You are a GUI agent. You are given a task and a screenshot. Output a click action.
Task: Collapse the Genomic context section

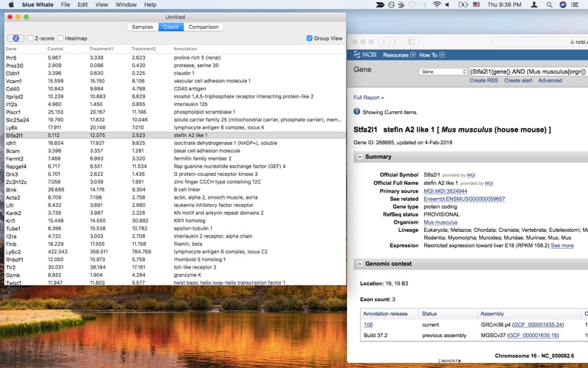[359, 264]
